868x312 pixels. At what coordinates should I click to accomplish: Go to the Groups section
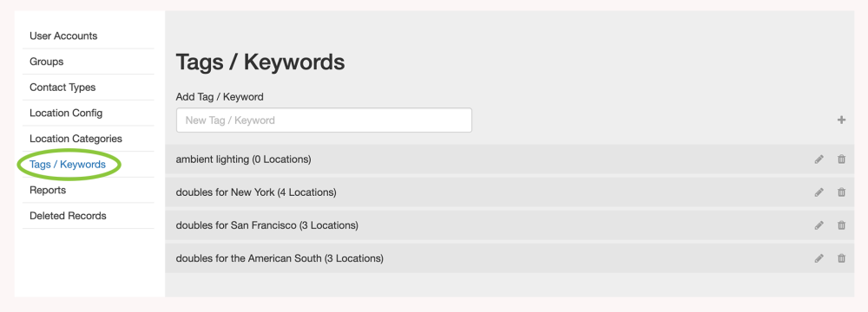tap(47, 62)
